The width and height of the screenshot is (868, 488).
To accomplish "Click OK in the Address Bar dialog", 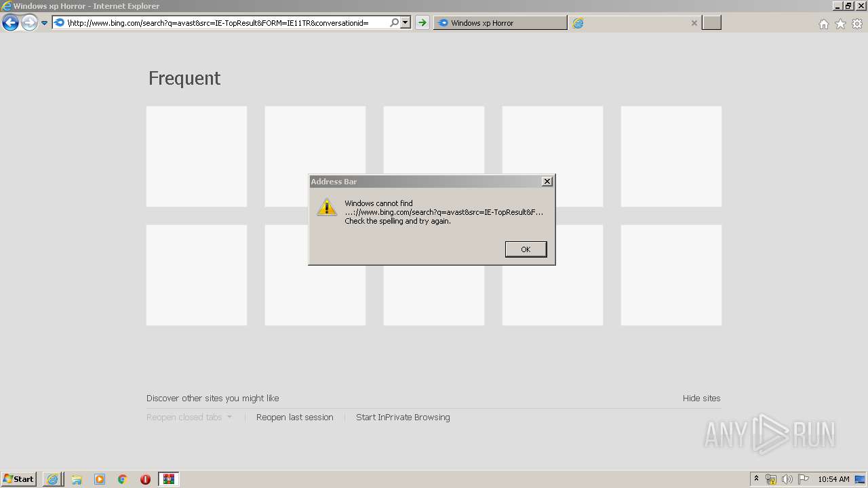I will pos(526,249).
